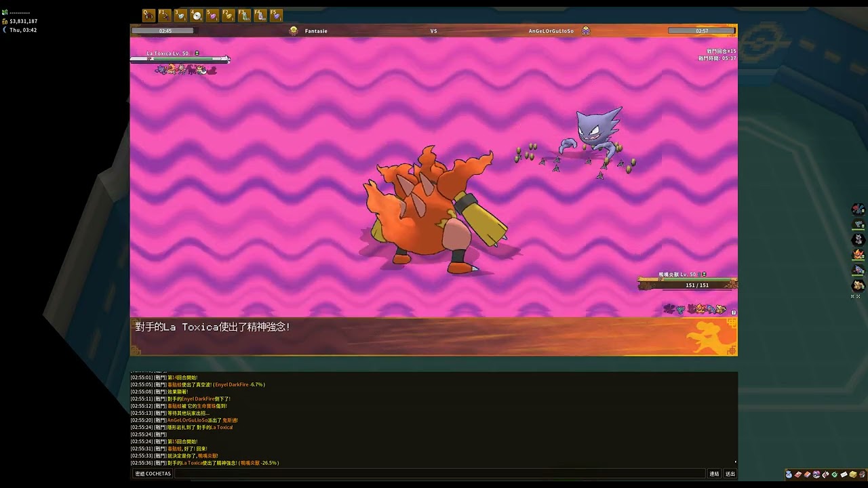Select Magmortar in the party sidebar
Screen dimensions: 868x488
click(x=859, y=255)
